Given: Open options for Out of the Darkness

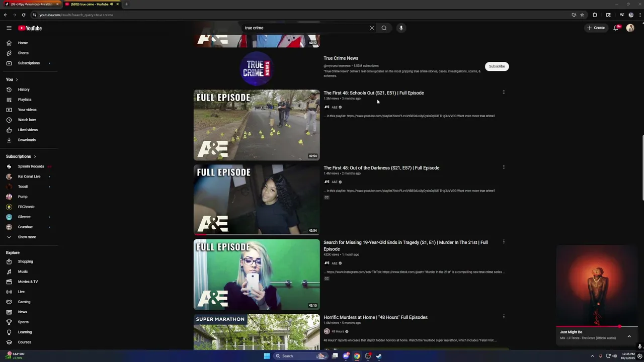Looking at the screenshot, I should 504,167.
